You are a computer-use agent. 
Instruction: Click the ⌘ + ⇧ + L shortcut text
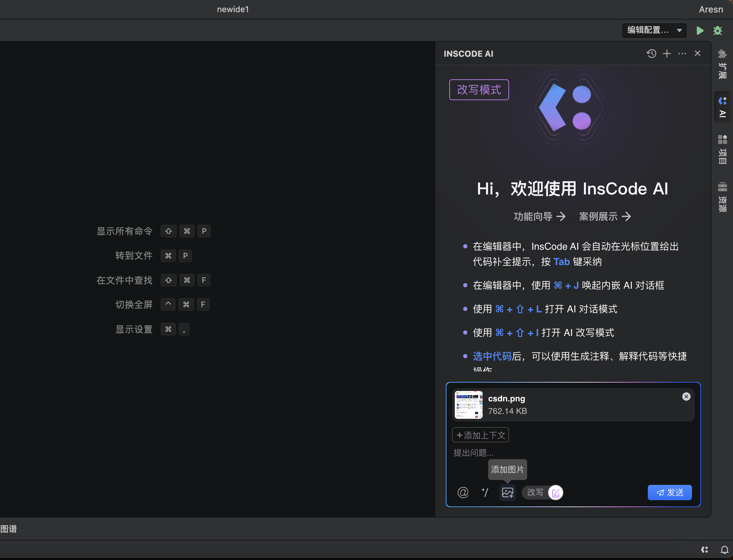coord(518,309)
